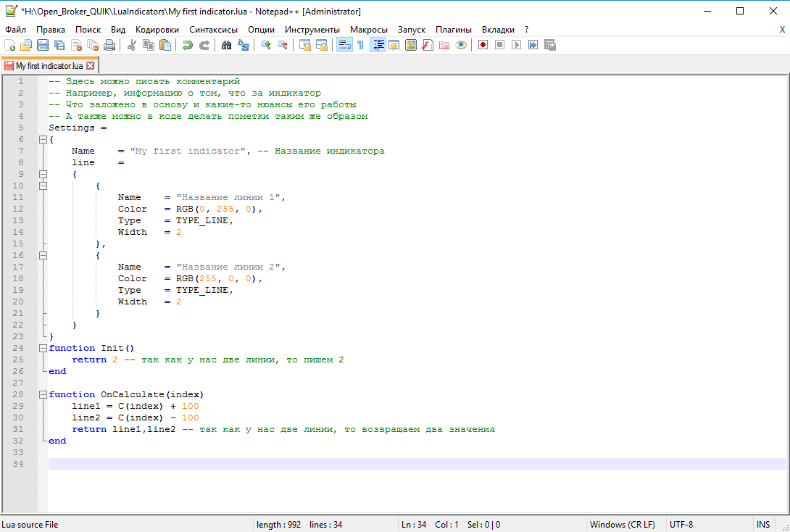This screenshot has height=532, width=790.
Task: Place cursor on empty line 34
Action: (417, 464)
